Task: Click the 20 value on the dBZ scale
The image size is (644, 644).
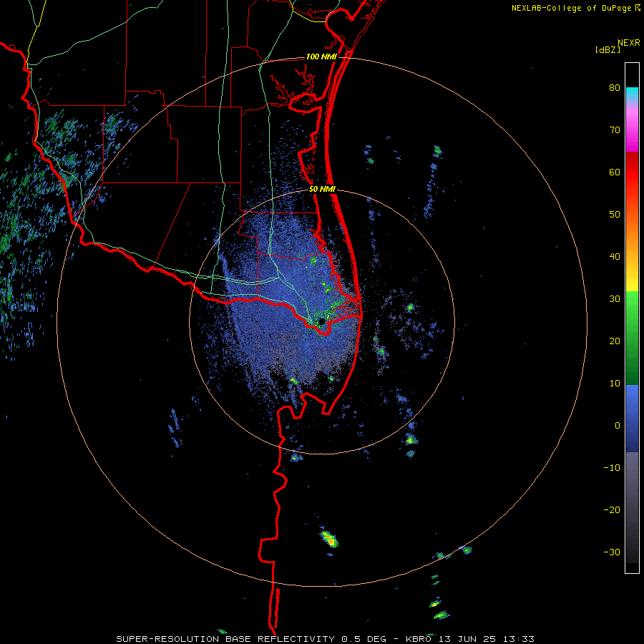Action: point(615,341)
